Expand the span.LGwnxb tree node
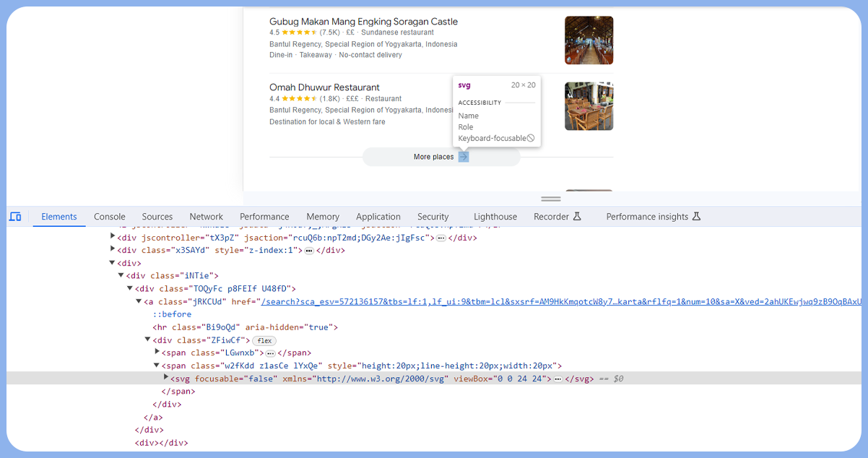868x458 pixels. tap(157, 353)
